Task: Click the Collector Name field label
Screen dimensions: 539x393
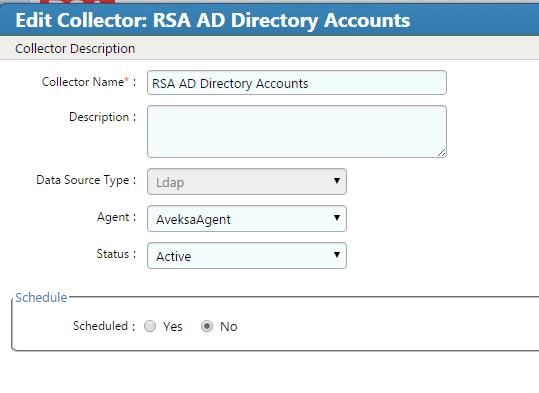Action: pyautogui.click(x=89, y=82)
